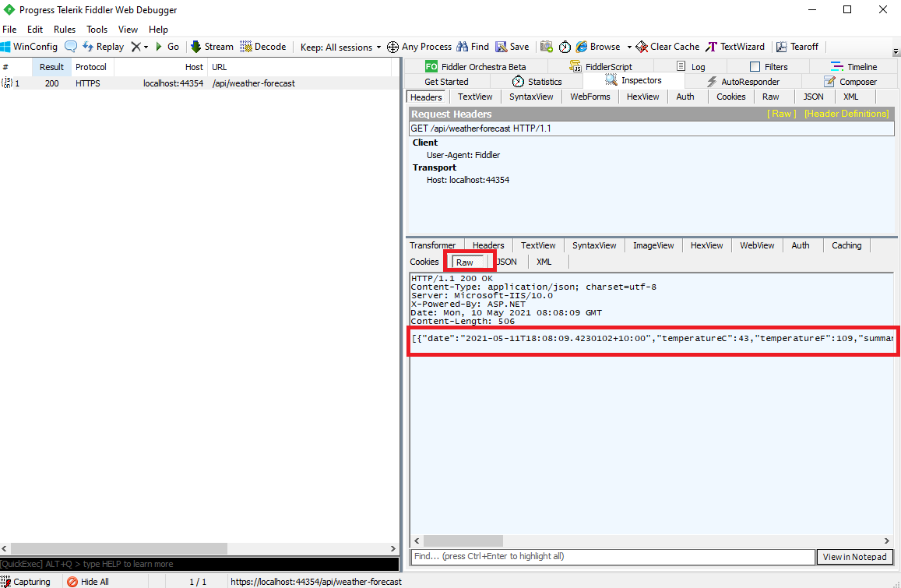The image size is (901, 588).
Task: Open the Timeline tab
Action: point(853,67)
